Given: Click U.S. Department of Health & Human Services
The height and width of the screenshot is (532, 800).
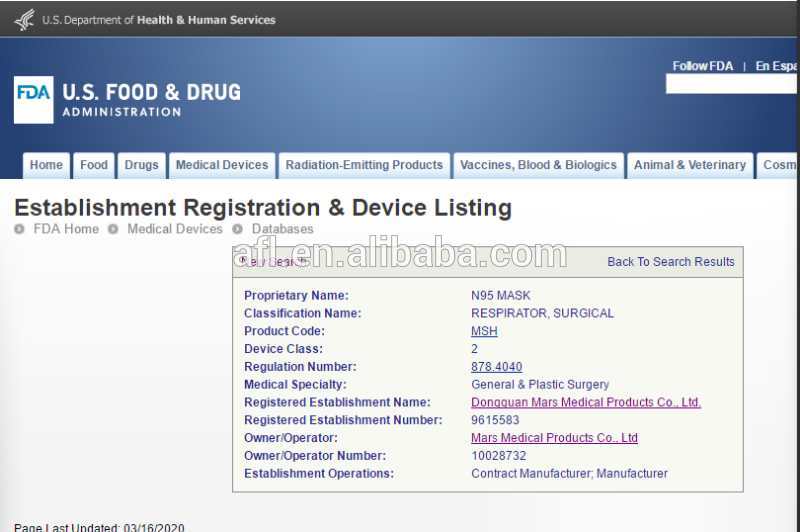Looking at the screenshot, I should [159, 20].
